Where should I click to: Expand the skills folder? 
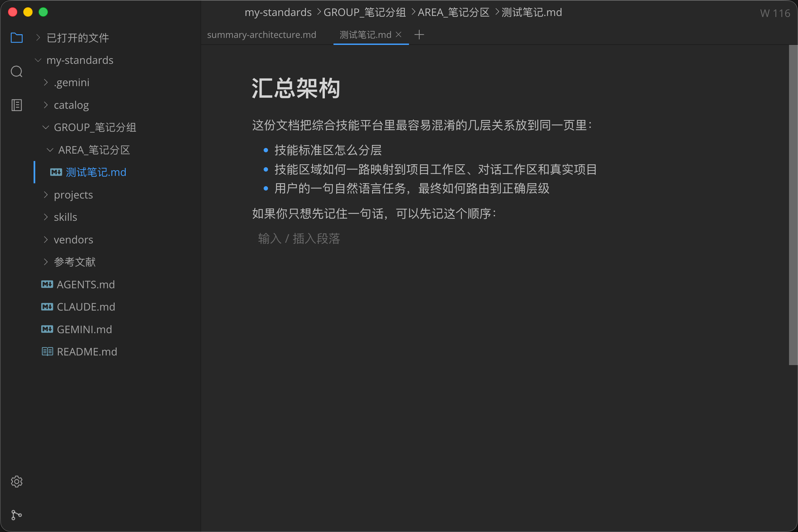pyautogui.click(x=46, y=217)
